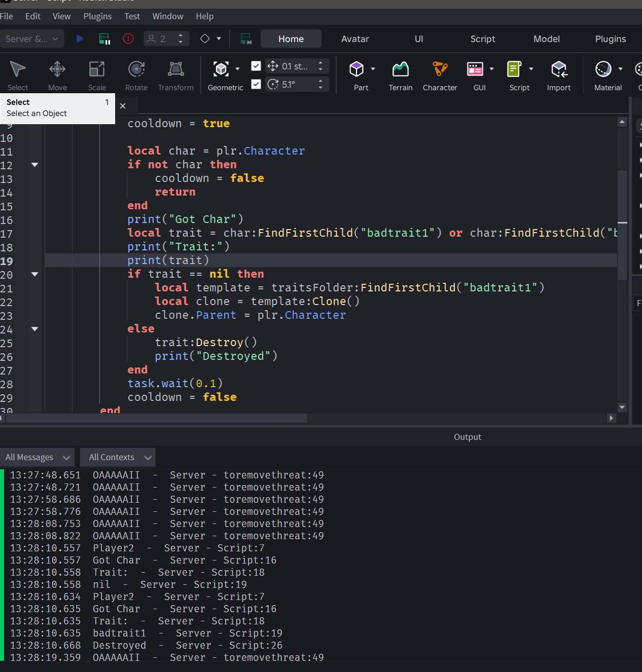Select the Move tool
The width and height of the screenshot is (642, 672).
[x=57, y=75]
